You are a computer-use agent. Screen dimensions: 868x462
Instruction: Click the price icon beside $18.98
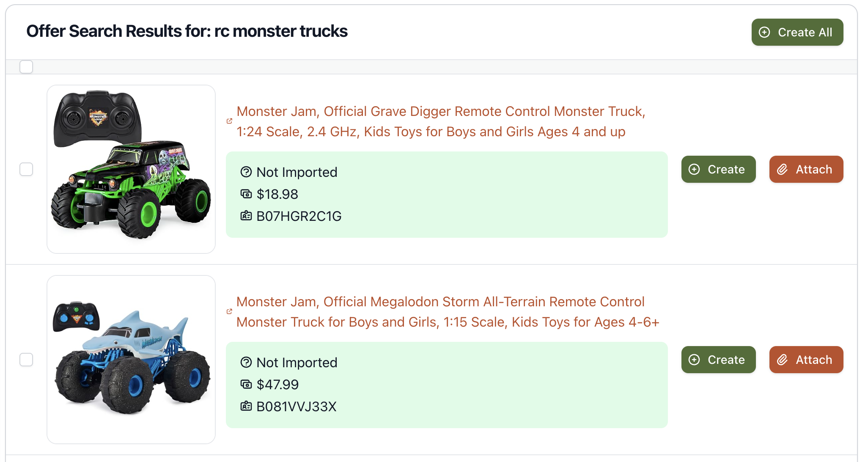click(x=246, y=194)
